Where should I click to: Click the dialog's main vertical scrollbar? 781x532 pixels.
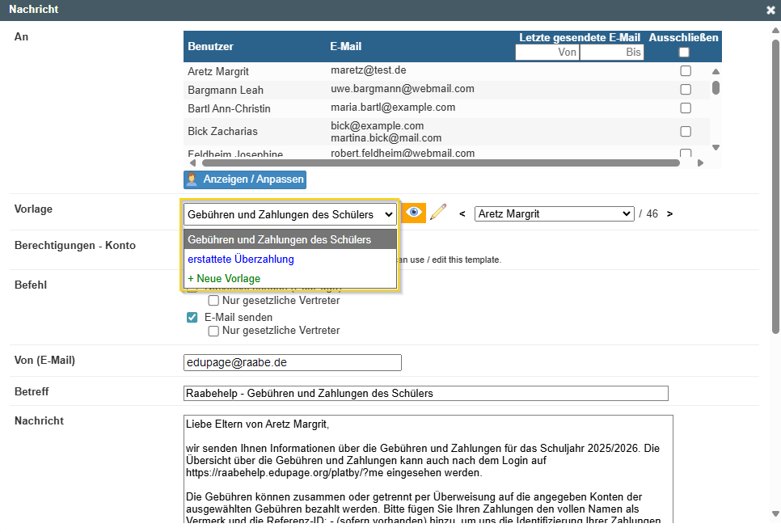coord(775,187)
